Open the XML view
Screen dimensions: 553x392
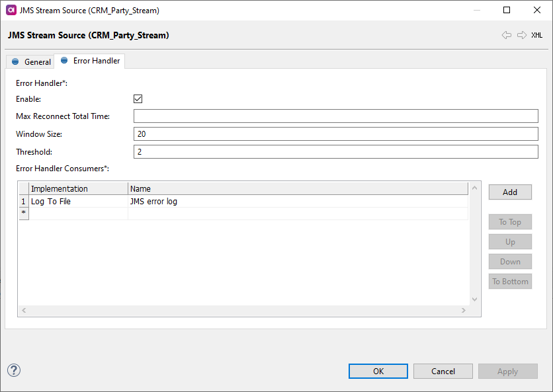(x=536, y=35)
